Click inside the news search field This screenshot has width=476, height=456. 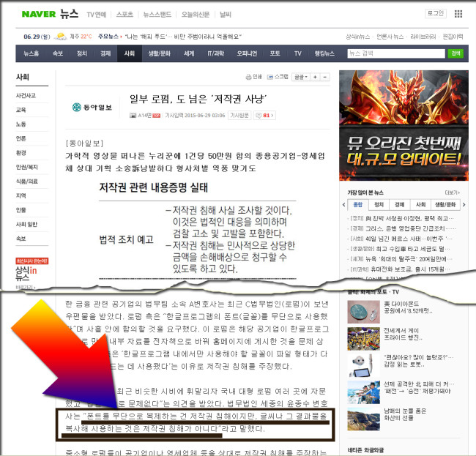tap(395, 53)
